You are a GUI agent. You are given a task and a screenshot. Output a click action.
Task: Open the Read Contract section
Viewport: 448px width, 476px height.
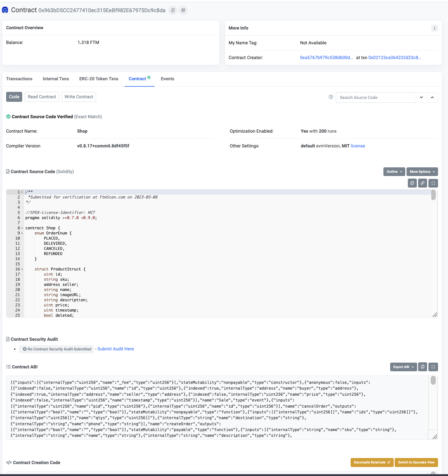click(42, 97)
